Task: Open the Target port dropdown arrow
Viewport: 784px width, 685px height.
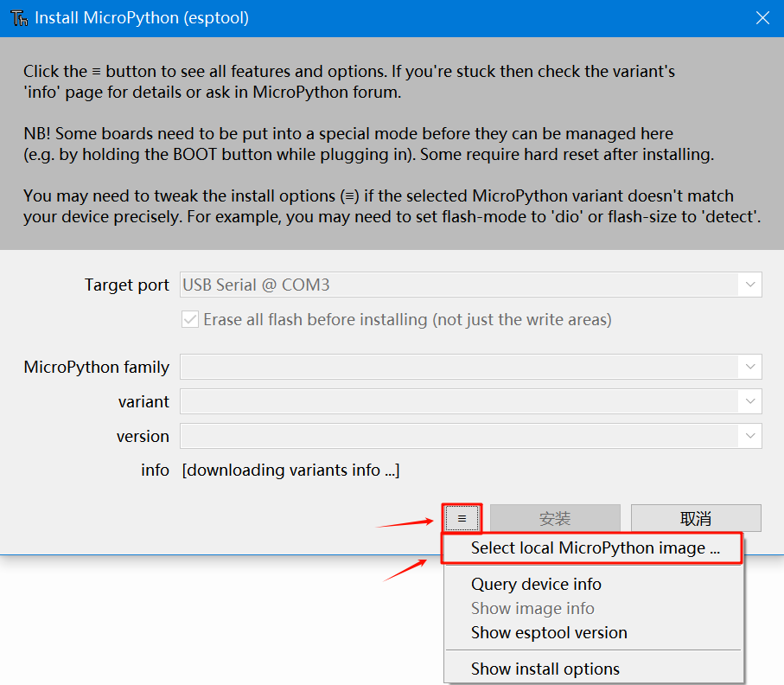Action: click(750, 285)
